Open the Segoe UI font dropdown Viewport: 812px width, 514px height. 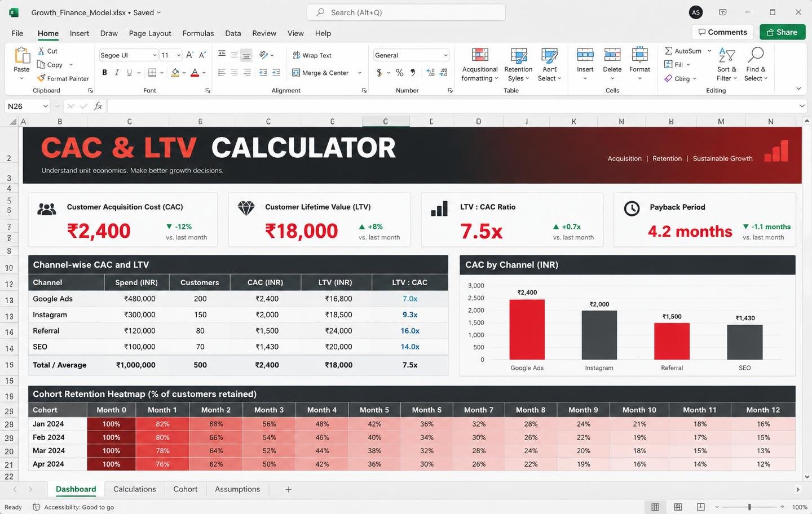(x=155, y=55)
